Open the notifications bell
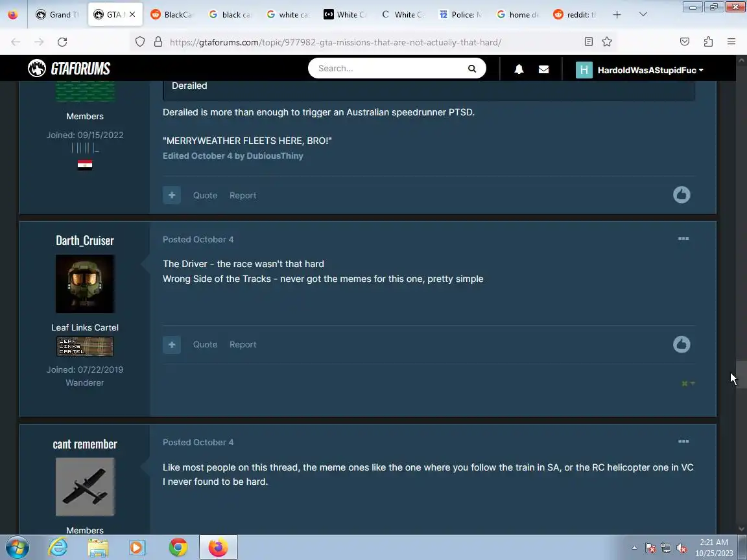The width and height of the screenshot is (747, 560). tap(519, 69)
